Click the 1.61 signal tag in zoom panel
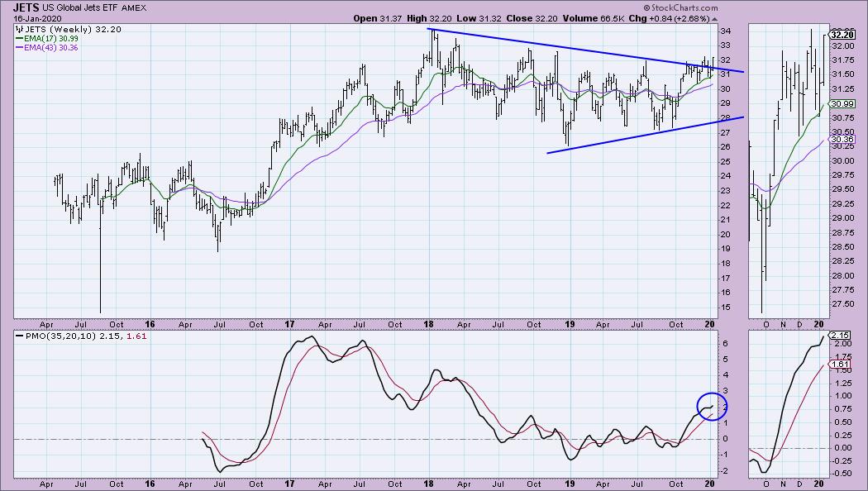868x491 pixels. pos(841,364)
